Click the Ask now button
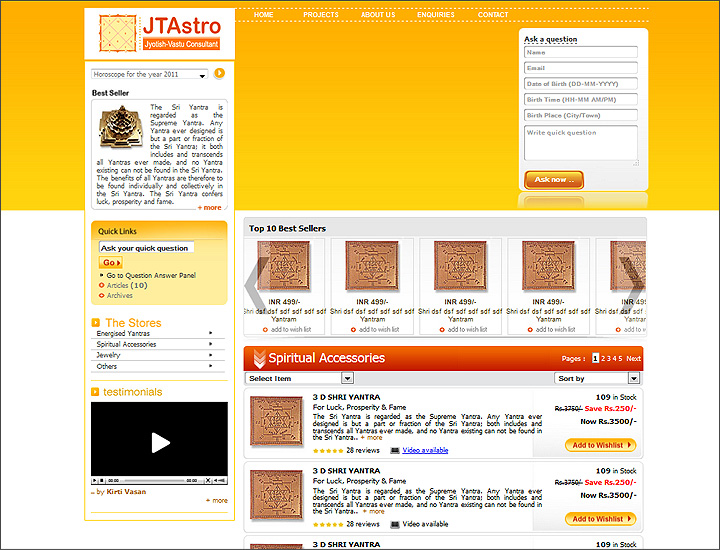The width and height of the screenshot is (720, 550). click(x=554, y=180)
